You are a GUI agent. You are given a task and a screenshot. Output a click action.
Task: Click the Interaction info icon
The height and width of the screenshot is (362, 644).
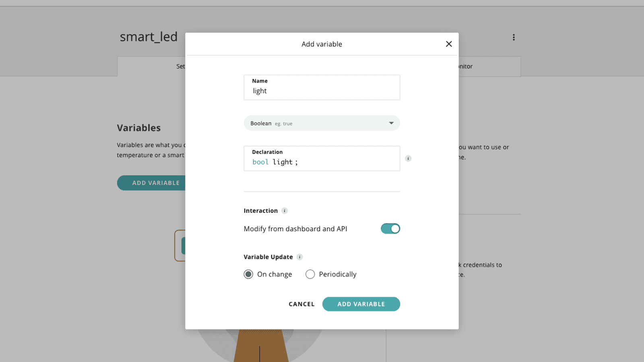(285, 210)
